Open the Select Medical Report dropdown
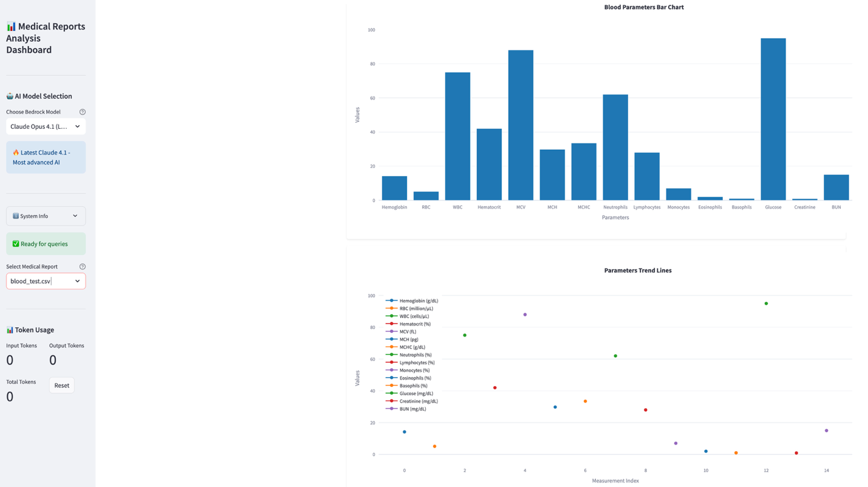The image size is (868, 487). point(46,281)
